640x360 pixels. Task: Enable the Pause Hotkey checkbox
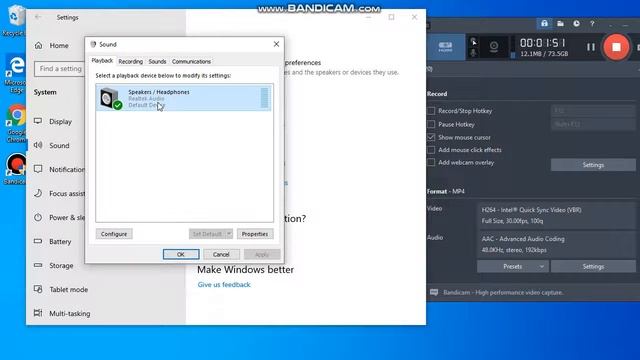point(431,124)
